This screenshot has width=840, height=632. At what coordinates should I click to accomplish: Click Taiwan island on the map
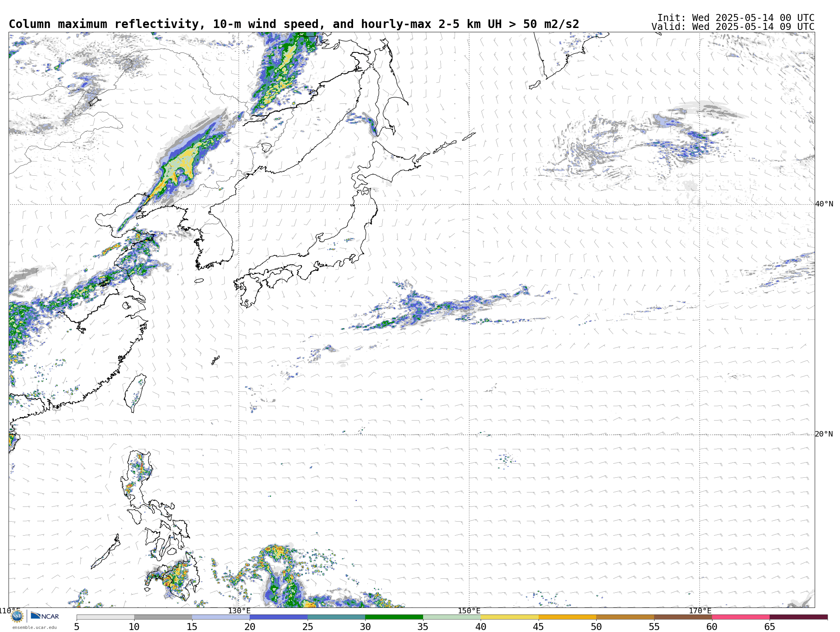tap(135, 393)
